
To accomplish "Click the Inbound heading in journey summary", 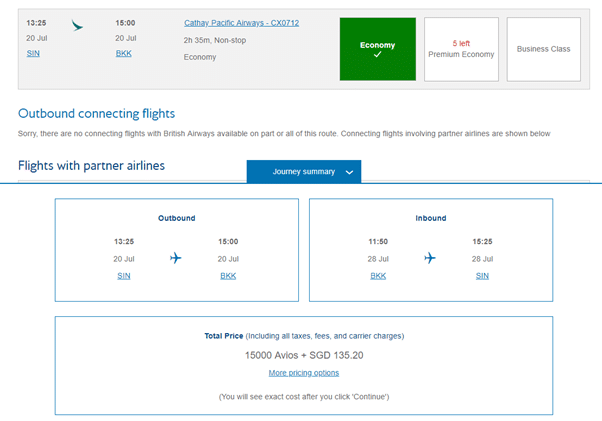I will pyautogui.click(x=430, y=218).
